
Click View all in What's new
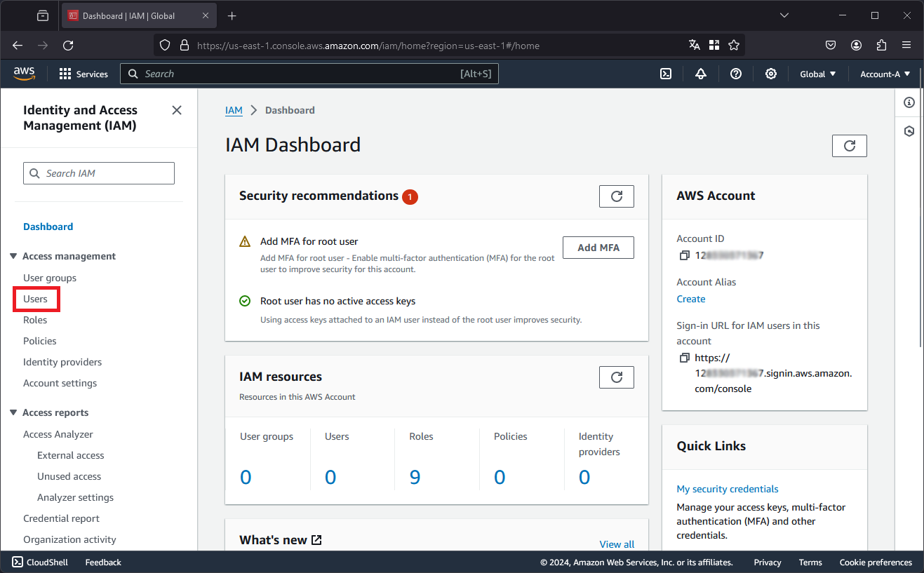(x=617, y=544)
